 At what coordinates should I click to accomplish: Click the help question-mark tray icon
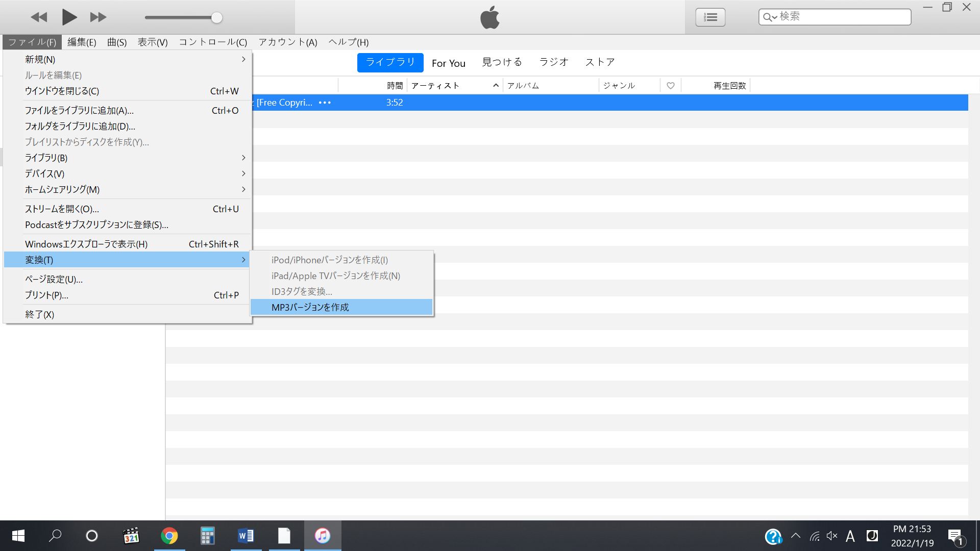pyautogui.click(x=773, y=536)
